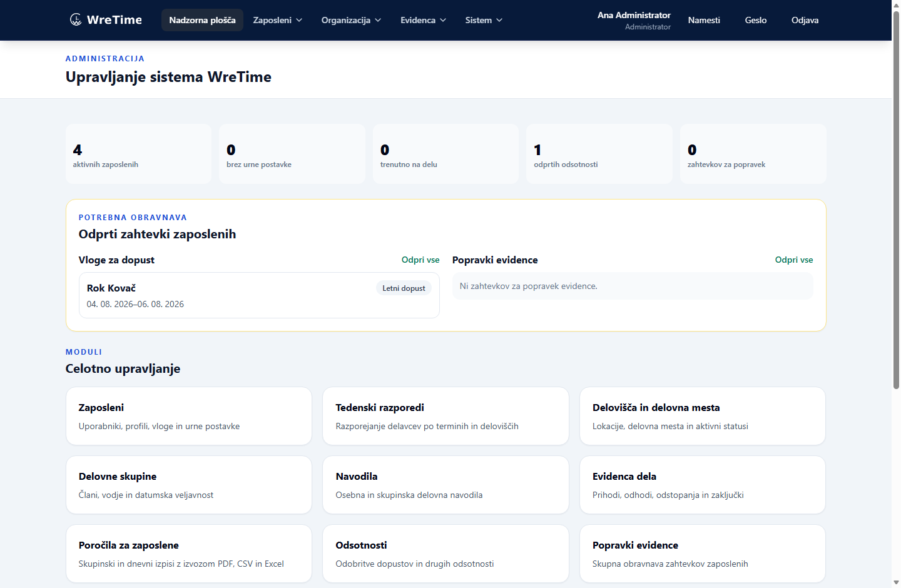Open all leave requests via Odpri vse

pos(420,260)
